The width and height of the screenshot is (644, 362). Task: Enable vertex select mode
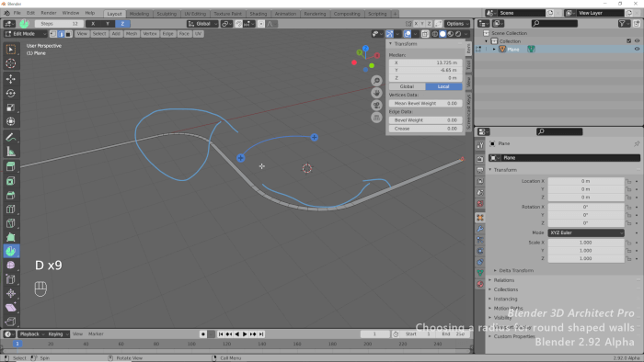[53, 34]
